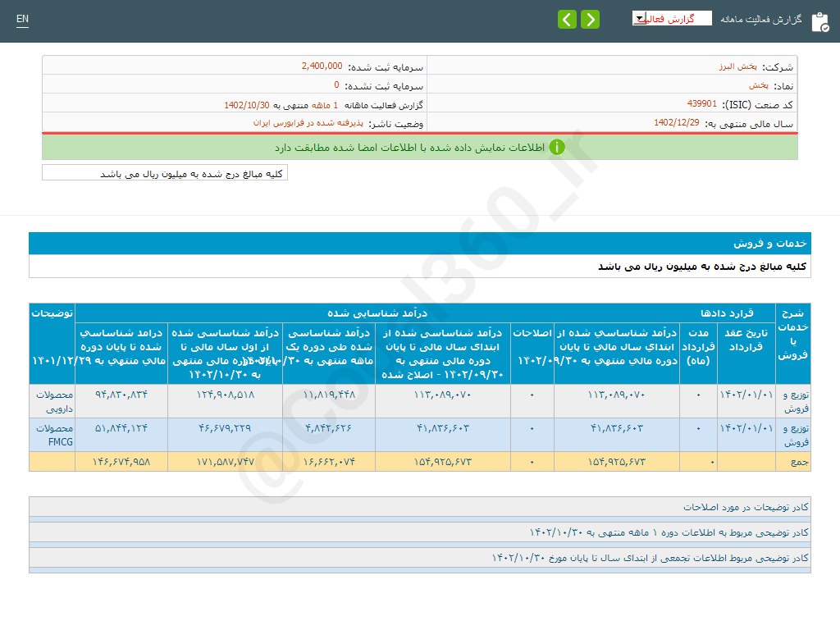Switch page language to EN
This screenshot has width=840, height=630.
pyautogui.click(x=22, y=17)
